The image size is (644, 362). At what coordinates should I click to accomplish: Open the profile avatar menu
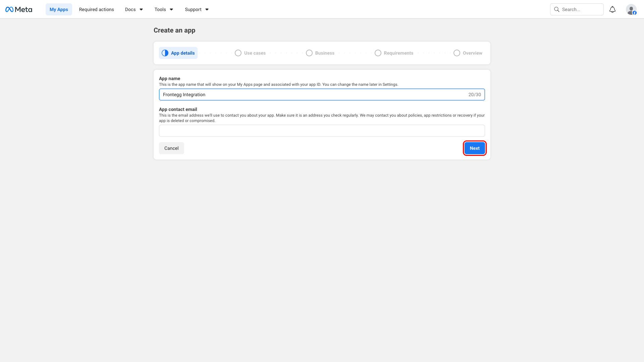click(x=631, y=9)
